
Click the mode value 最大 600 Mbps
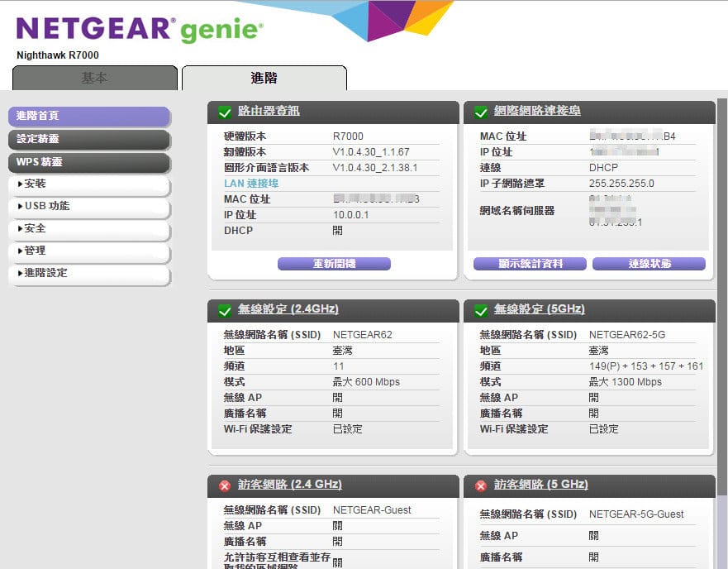(366, 382)
